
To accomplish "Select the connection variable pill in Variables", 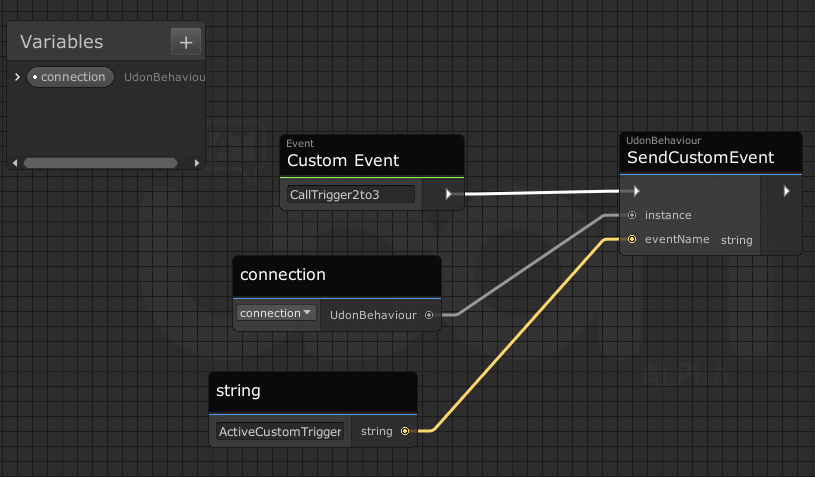I will [70, 77].
